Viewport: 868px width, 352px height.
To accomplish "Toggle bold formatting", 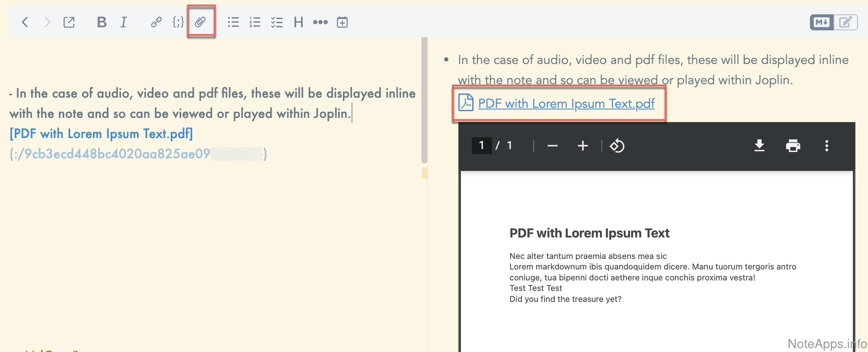I will (101, 22).
